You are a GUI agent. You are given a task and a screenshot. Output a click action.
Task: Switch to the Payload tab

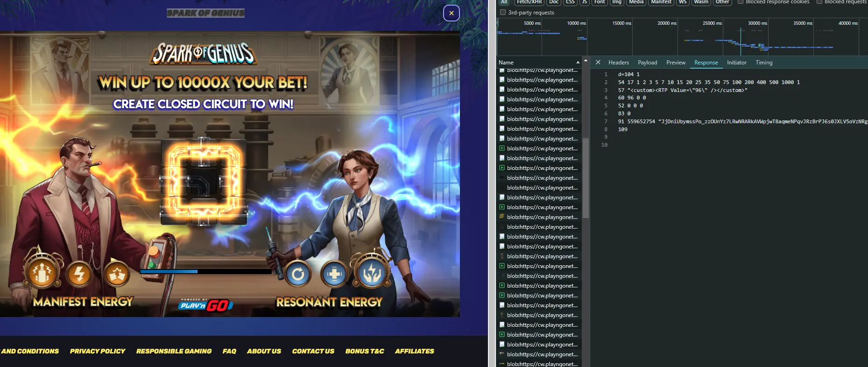(647, 63)
